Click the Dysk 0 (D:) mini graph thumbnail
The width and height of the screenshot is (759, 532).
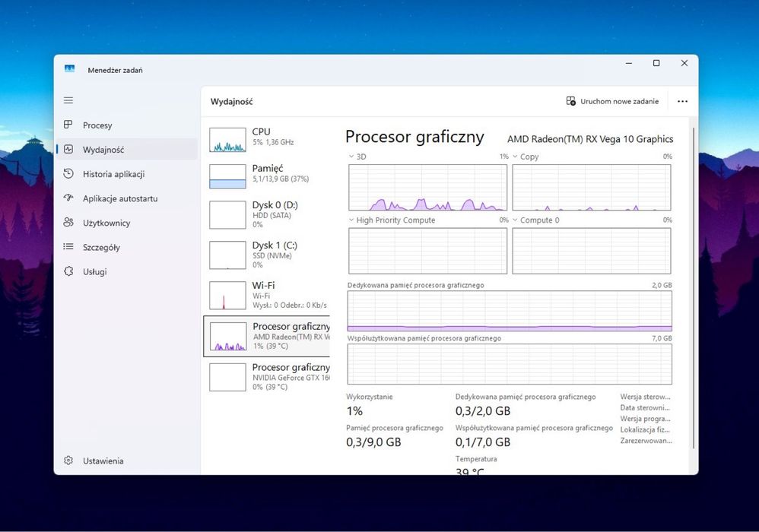click(x=227, y=215)
